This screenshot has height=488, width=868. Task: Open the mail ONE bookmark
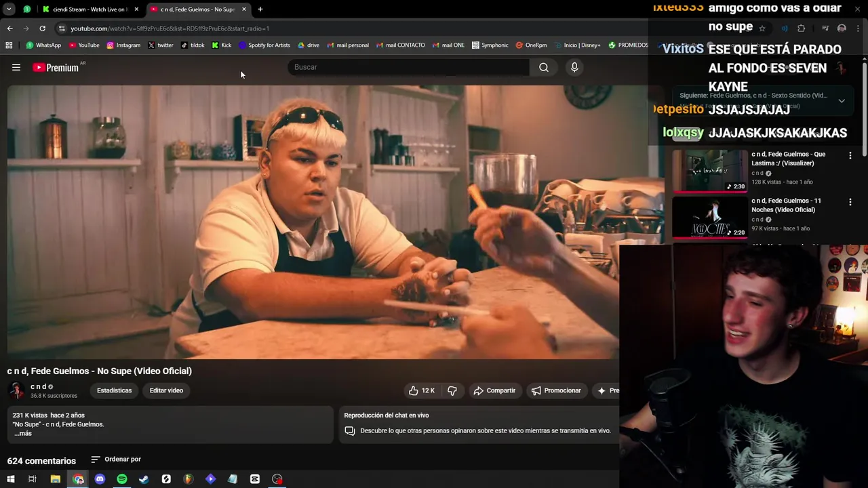point(448,45)
